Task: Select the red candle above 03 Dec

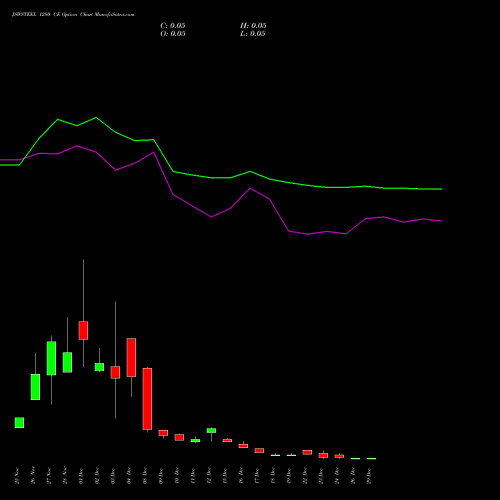Action: pos(115,372)
